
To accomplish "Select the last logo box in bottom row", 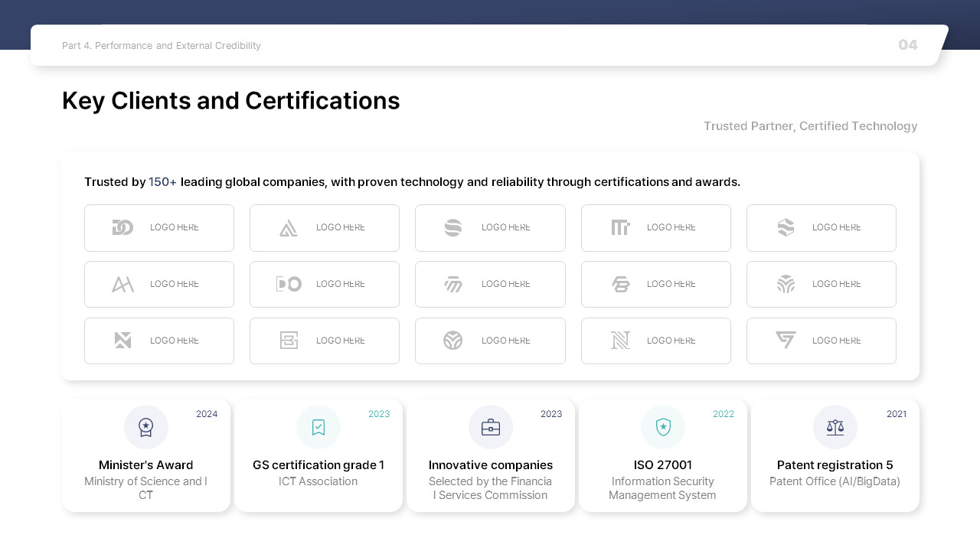I will pos(822,341).
